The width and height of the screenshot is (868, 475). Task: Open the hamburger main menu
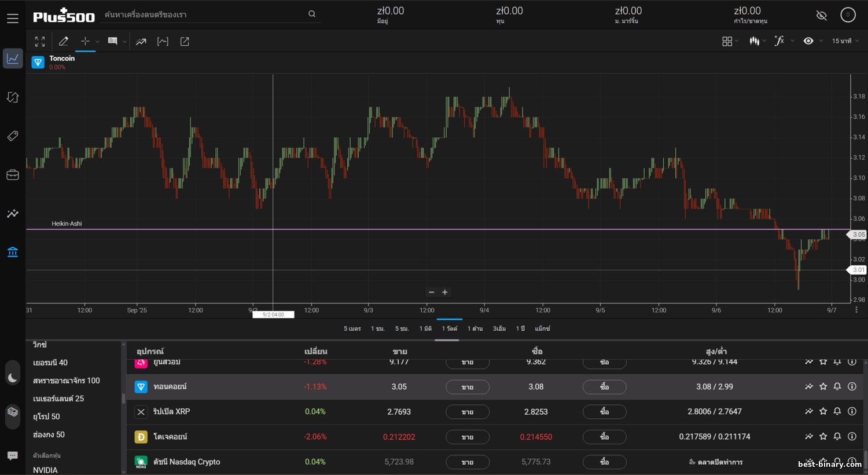(13, 19)
